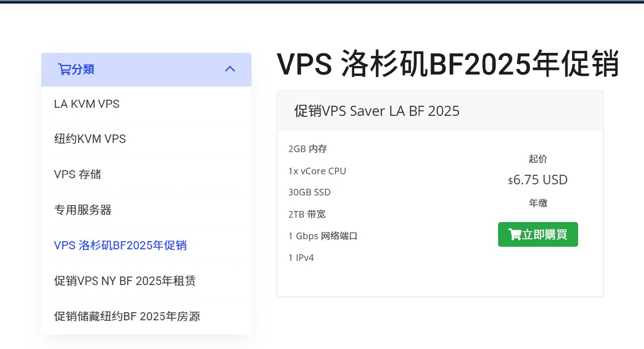The height and width of the screenshot is (349, 644).
Task: Select the 纽约KVM VPS category
Action: (89, 139)
